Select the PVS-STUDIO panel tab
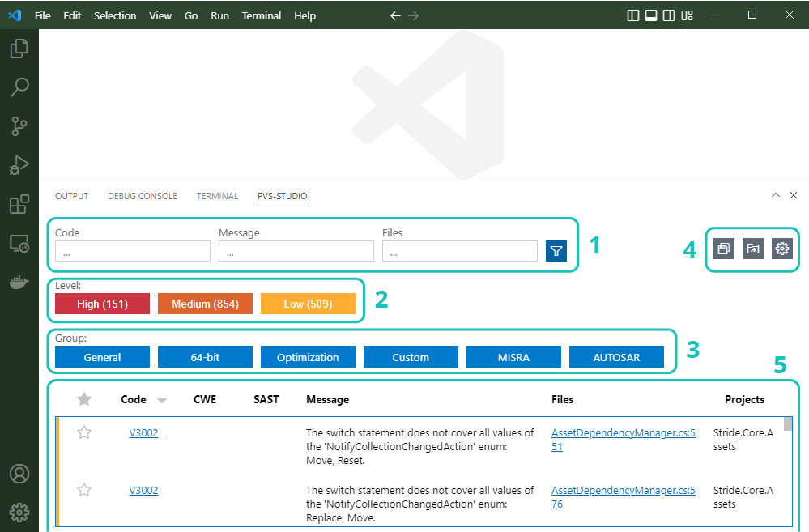The height and width of the screenshot is (532, 809). point(283,196)
